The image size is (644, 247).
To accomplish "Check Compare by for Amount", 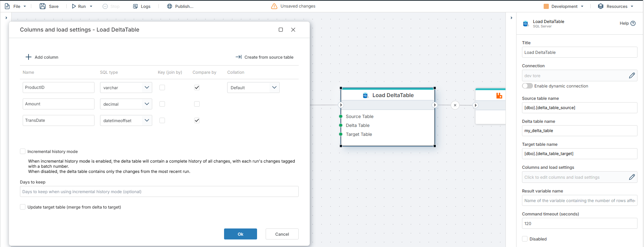I will point(197,104).
